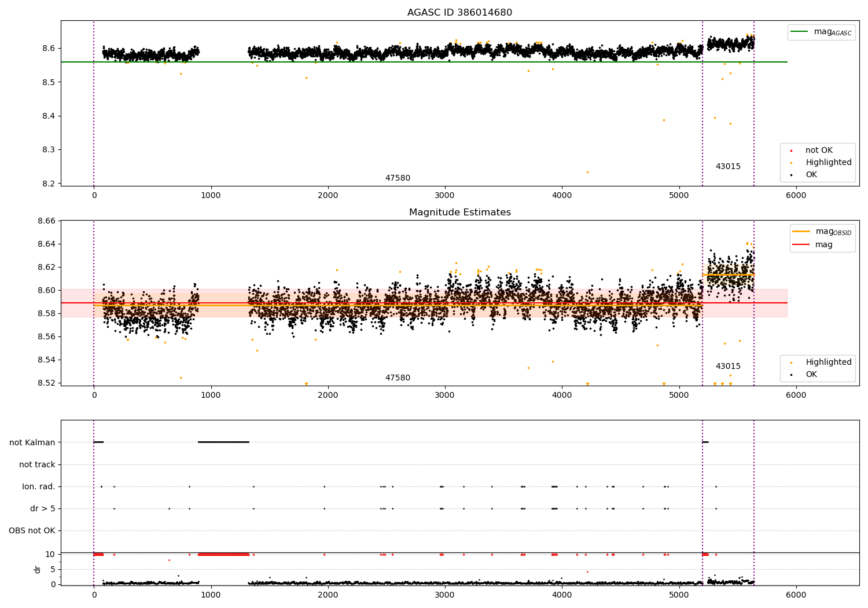
Task: Click the '8.52' y-tick in middle plot
Action: 46,383
